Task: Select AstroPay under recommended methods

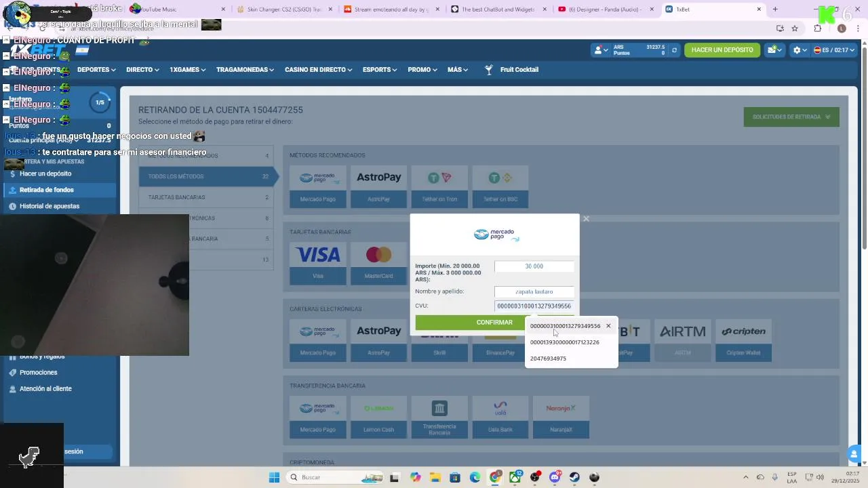Action: click(378, 186)
